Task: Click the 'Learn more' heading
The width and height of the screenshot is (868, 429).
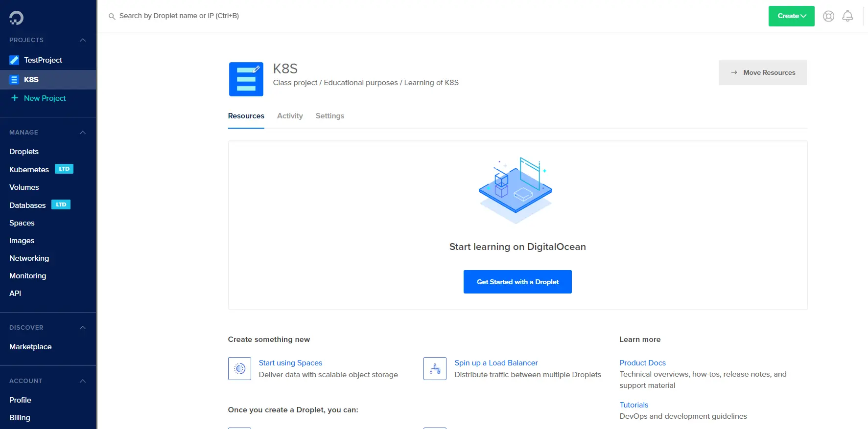Action: (x=640, y=339)
